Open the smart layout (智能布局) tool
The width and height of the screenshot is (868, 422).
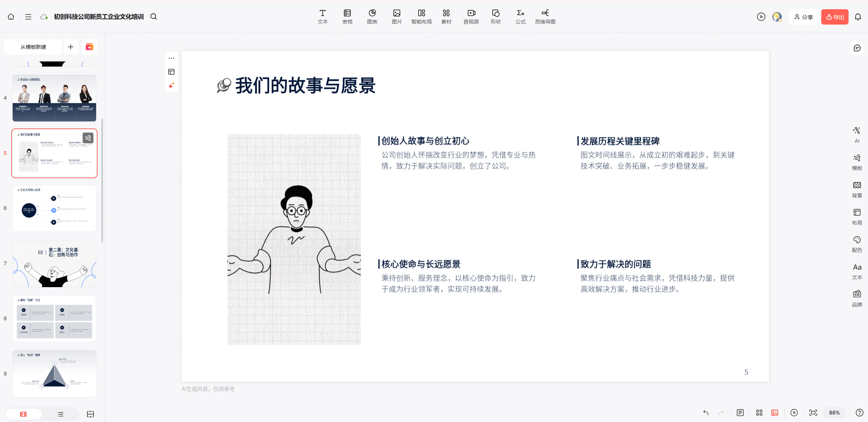422,16
